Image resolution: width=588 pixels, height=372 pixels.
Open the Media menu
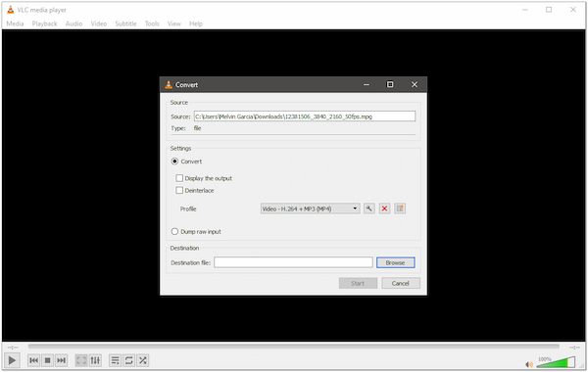coord(15,23)
